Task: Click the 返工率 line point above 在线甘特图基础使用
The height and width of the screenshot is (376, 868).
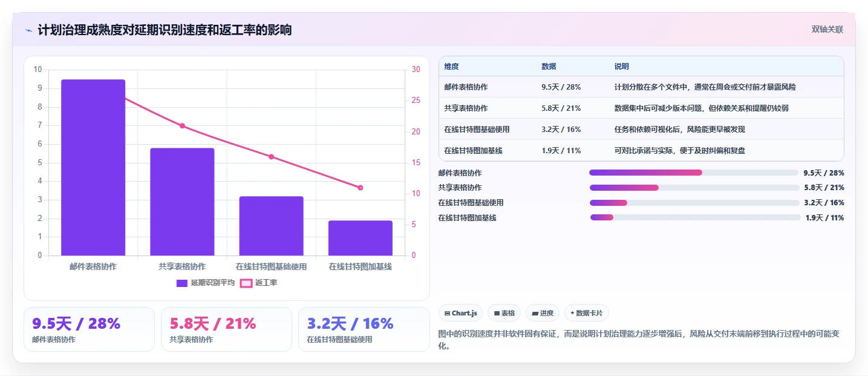Action: [x=271, y=157]
